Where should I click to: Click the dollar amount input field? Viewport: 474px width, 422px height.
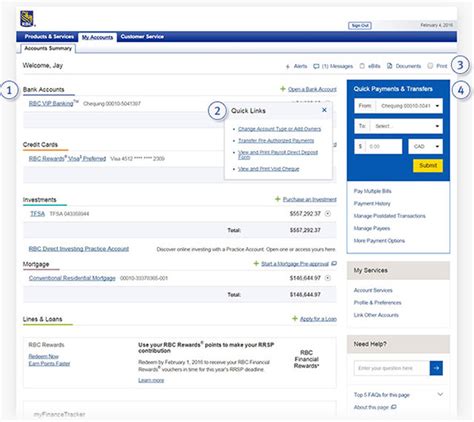click(378, 146)
